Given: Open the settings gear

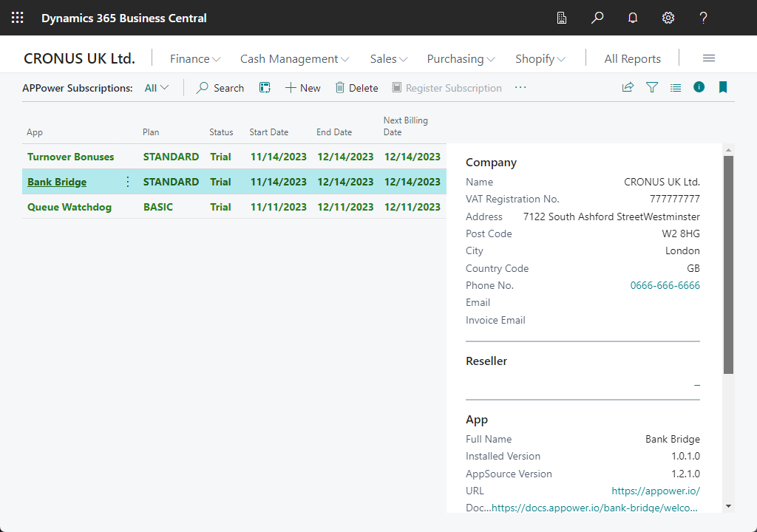Looking at the screenshot, I should point(668,18).
